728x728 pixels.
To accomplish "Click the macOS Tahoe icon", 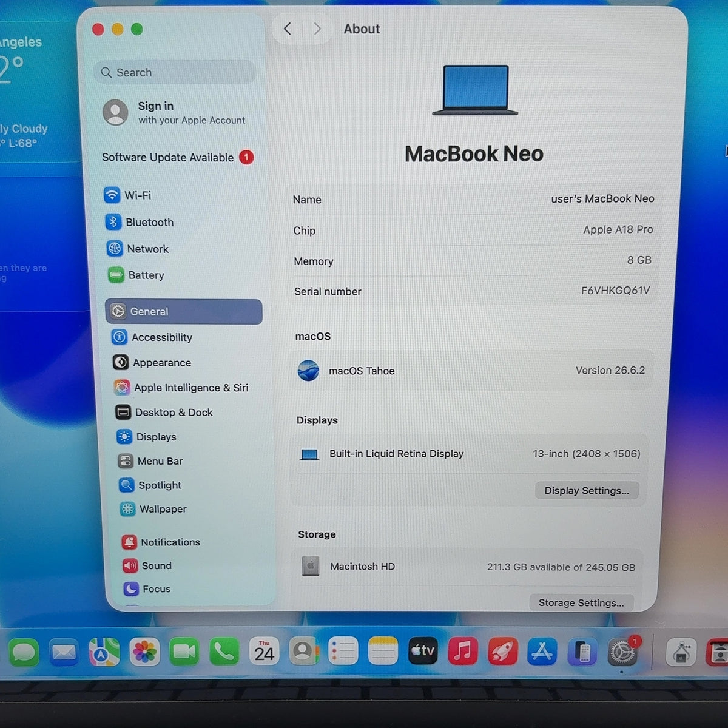I will point(308,370).
